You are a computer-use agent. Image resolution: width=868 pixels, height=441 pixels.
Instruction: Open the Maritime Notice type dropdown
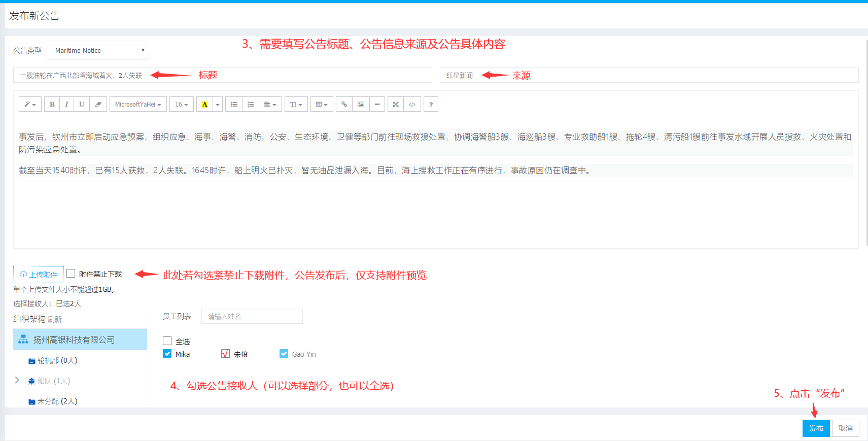(x=97, y=50)
